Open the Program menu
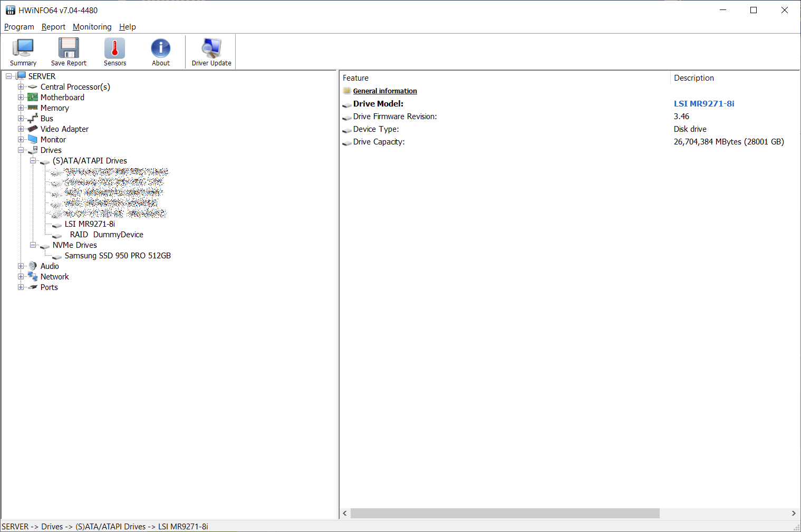The height and width of the screenshot is (532, 801). pyautogui.click(x=19, y=27)
